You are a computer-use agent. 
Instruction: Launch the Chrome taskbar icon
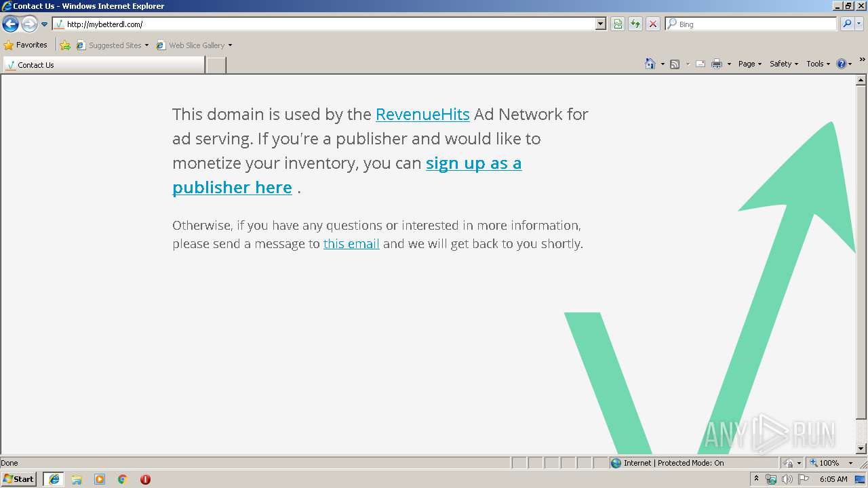coord(123,479)
